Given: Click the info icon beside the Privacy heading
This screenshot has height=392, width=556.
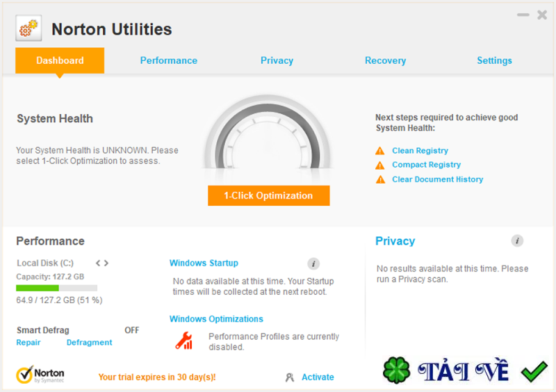Looking at the screenshot, I should [x=517, y=241].
